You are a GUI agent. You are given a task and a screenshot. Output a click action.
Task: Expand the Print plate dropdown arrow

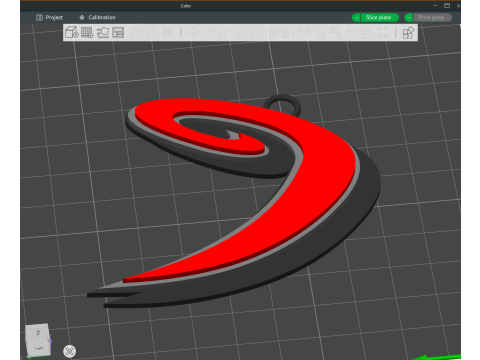point(409,17)
